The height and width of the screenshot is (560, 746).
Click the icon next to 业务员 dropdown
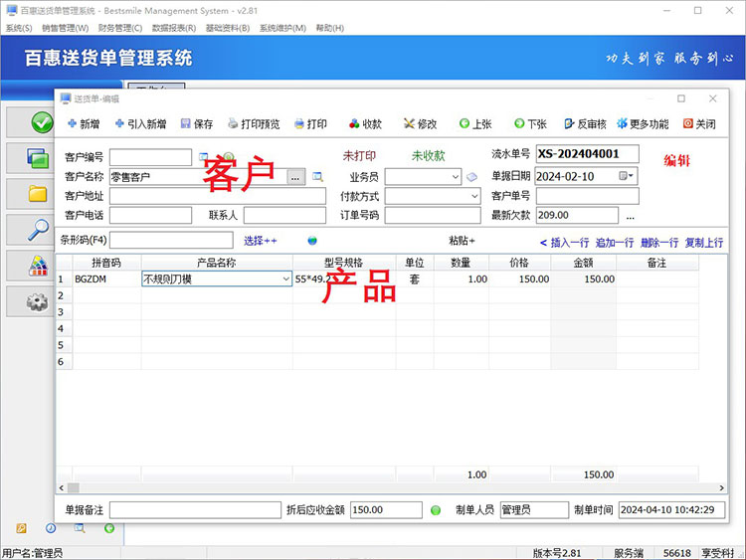(471, 177)
